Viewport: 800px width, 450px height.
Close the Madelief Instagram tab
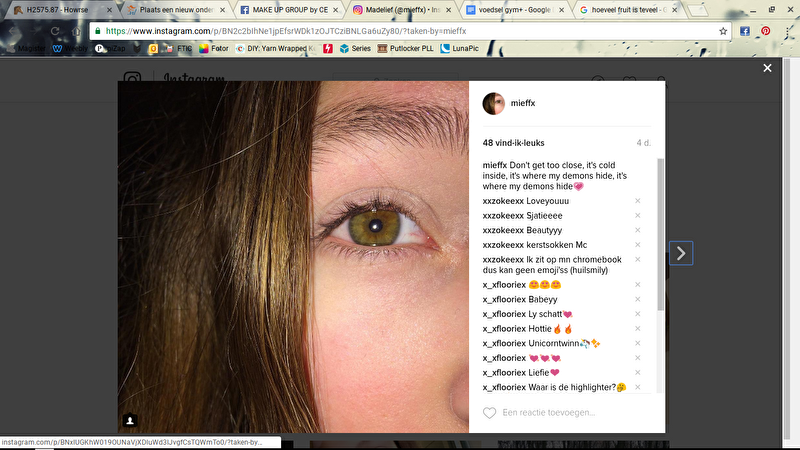coord(448,10)
